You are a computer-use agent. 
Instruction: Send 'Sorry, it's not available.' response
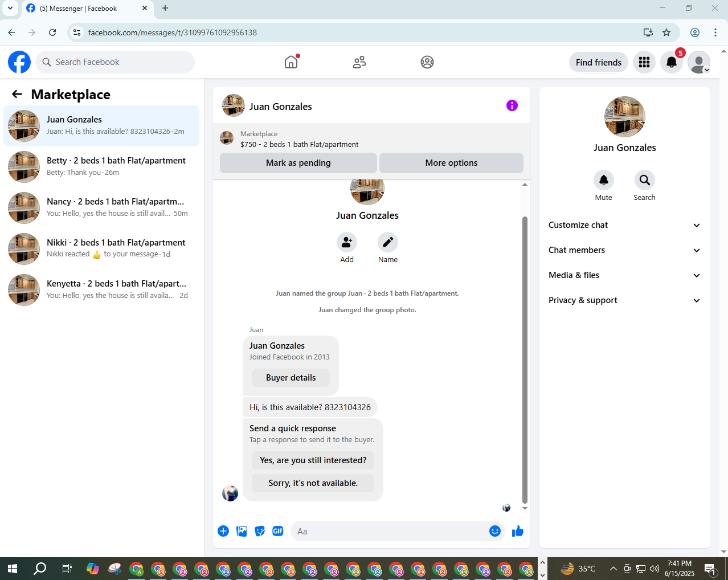tap(313, 483)
